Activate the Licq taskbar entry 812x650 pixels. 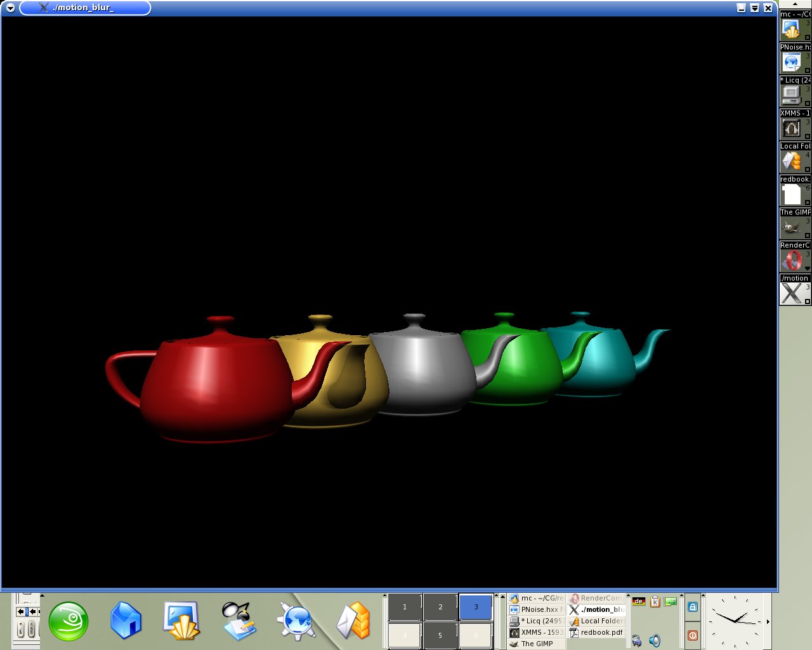click(x=537, y=621)
